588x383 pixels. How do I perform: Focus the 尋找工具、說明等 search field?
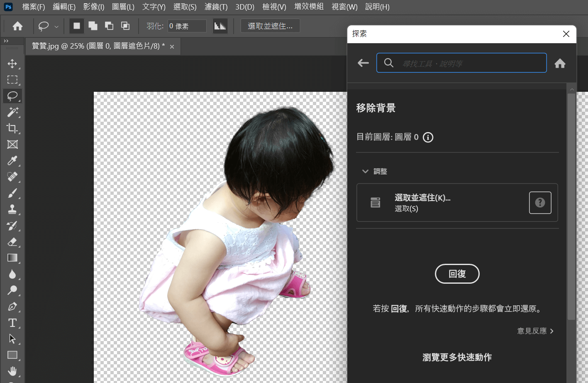[x=461, y=63]
